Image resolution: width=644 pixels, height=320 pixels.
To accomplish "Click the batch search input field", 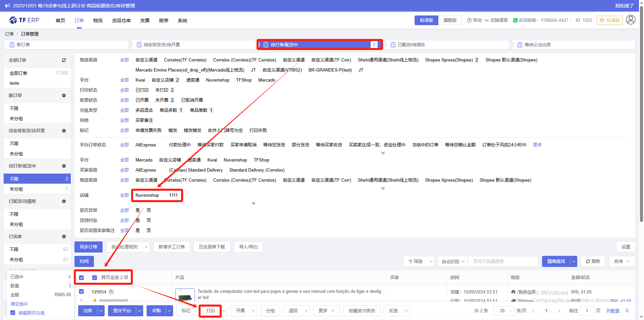I will click(x=503, y=261).
